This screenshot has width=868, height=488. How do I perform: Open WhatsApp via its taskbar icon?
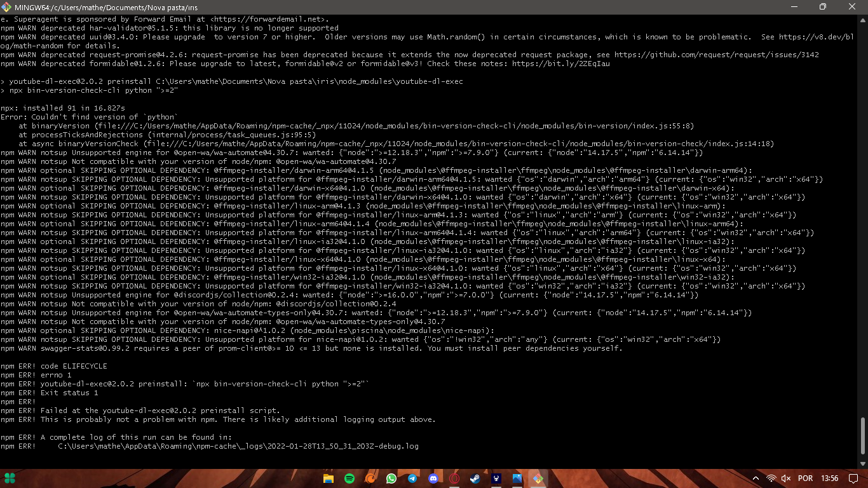pos(391,478)
